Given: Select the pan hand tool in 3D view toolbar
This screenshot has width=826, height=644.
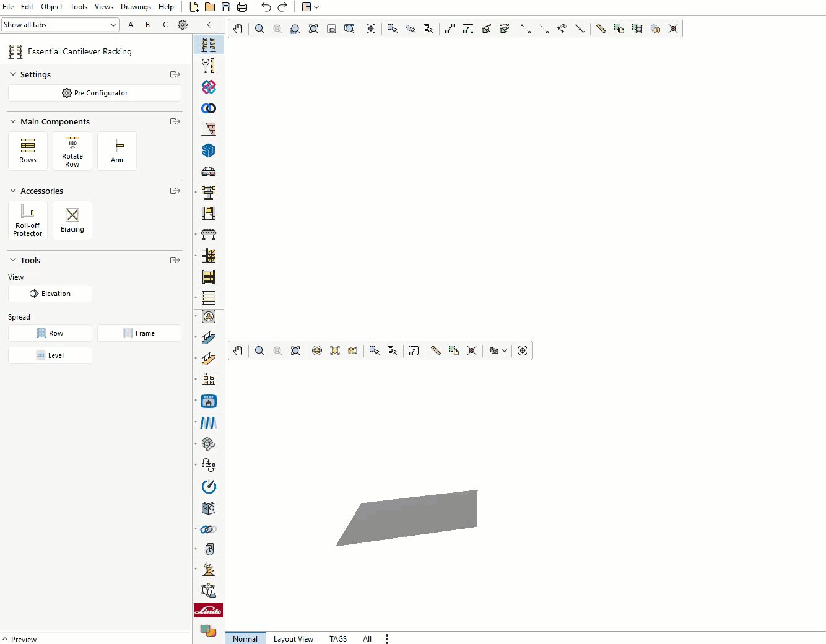Looking at the screenshot, I should (238, 350).
